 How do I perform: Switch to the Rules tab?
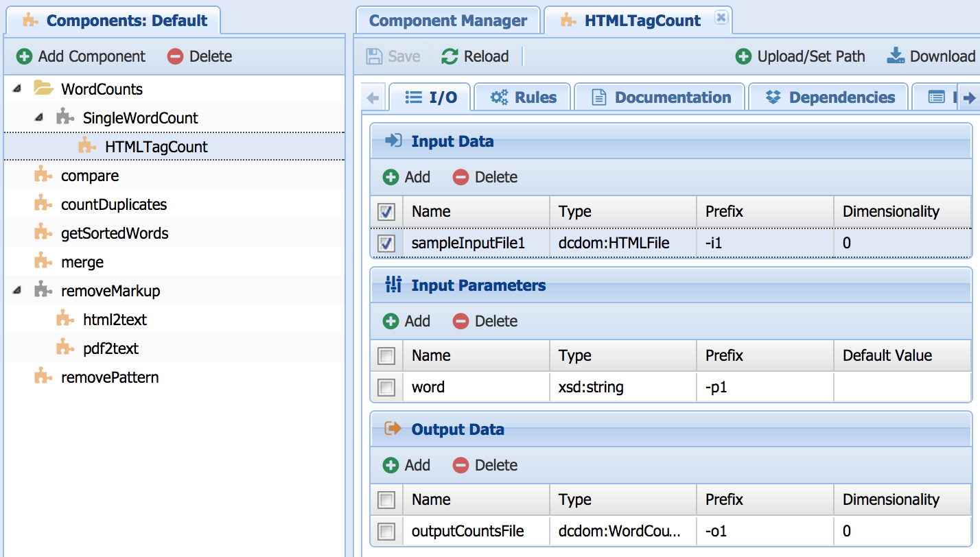pos(524,97)
